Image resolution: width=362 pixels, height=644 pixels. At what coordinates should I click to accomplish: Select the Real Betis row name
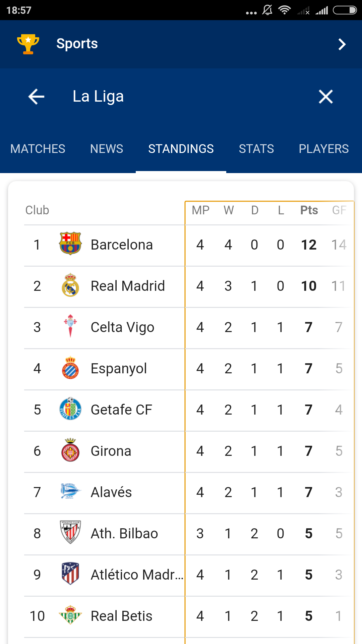pyautogui.click(x=121, y=616)
